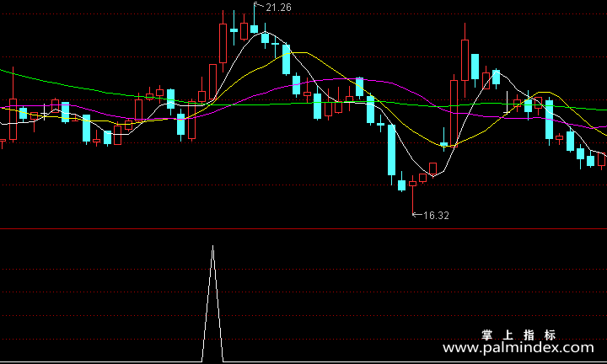Select the red candlestick with the 16.32 low wick
Image resolution: width=607 pixels, height=364 pixels.
(x=412, y=195)
